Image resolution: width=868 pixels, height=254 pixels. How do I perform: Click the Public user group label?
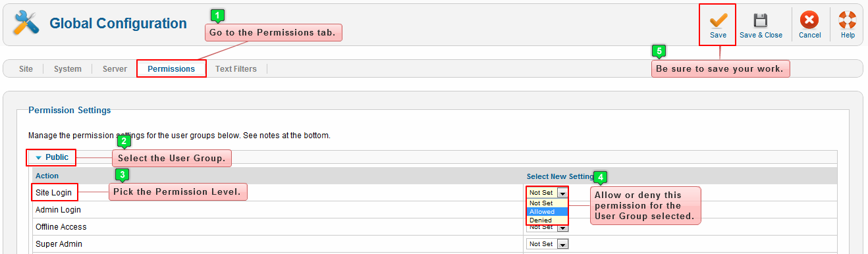click(x=57, y=157)
